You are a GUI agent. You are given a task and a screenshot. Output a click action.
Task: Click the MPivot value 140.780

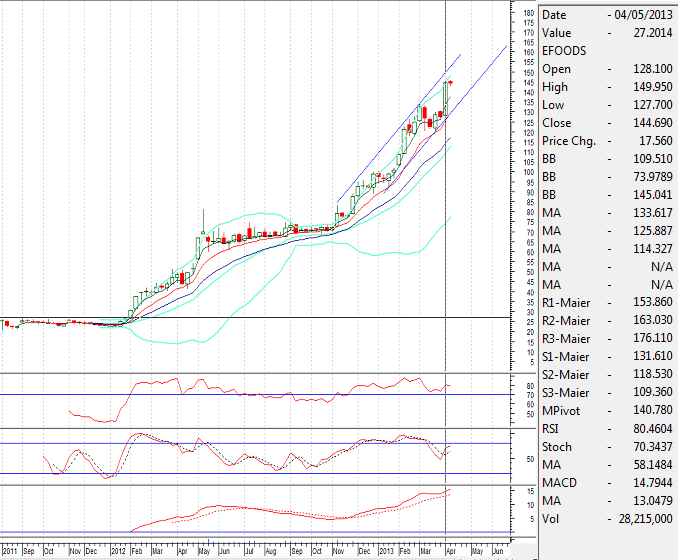[645, 411]
